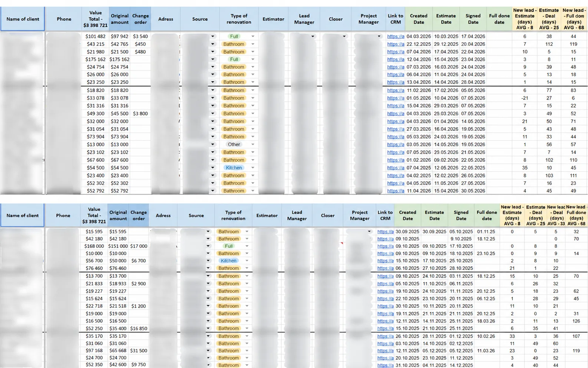Image resolution: width=588 pixels, height=368 pixels.
Task: Open the CRM link in the $52 350 row
Action: click(x=386, y=365)
